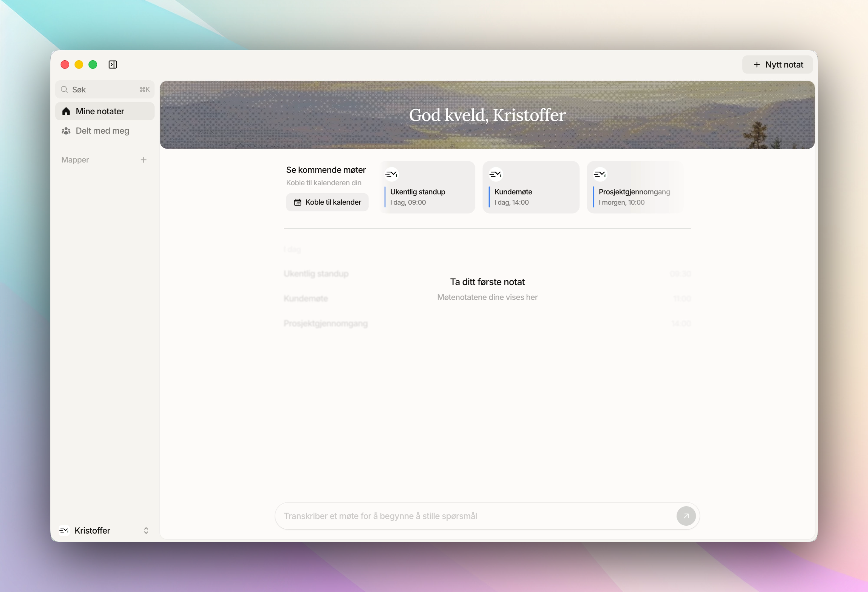Click the Prosjektgjennomgang card icon
Screen dimensions: 868x592
(600, 174)
